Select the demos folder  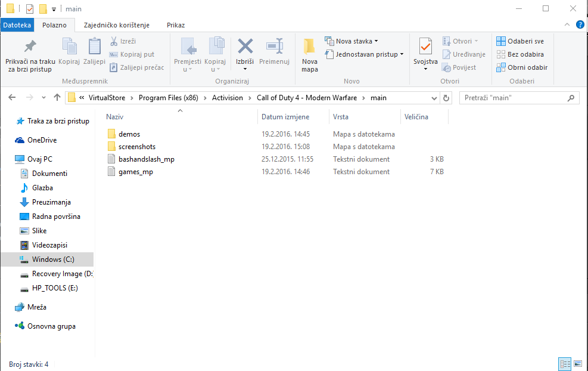point(129,134)
